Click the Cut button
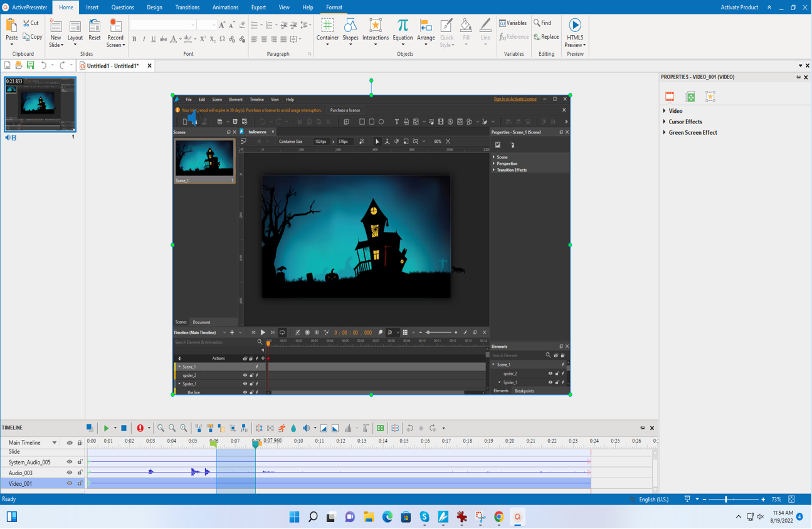 tap(31, 23)
